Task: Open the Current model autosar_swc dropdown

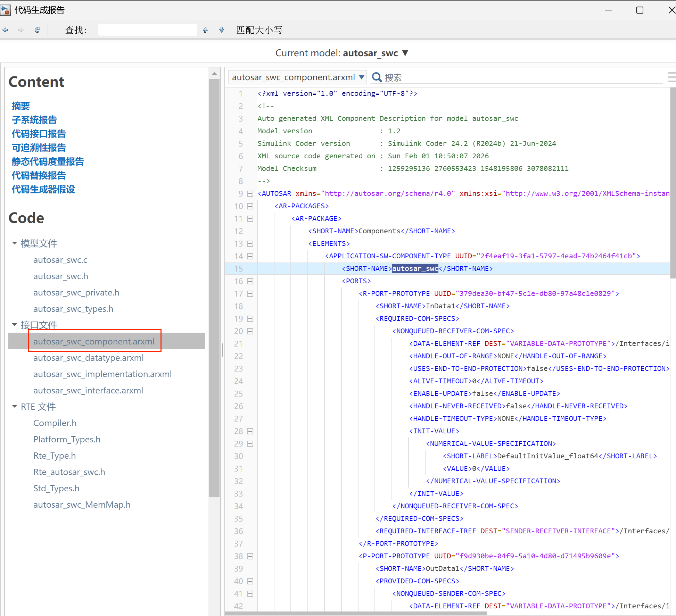Action: pos(405,53)
